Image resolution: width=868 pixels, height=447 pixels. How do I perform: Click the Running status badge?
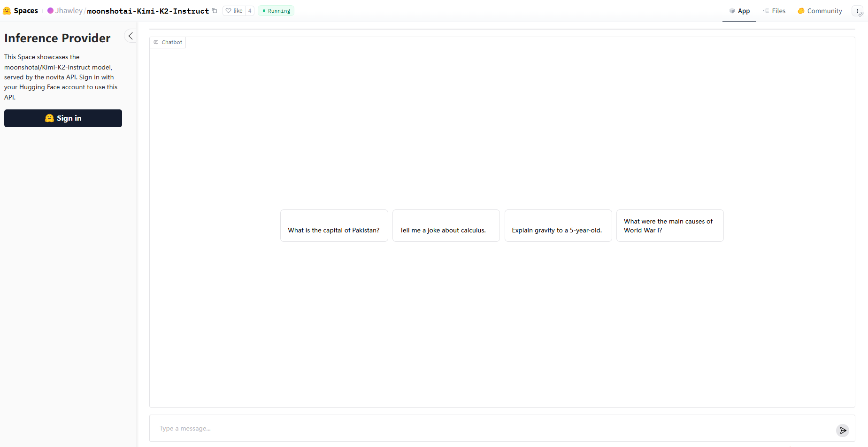tap(276, 11)
